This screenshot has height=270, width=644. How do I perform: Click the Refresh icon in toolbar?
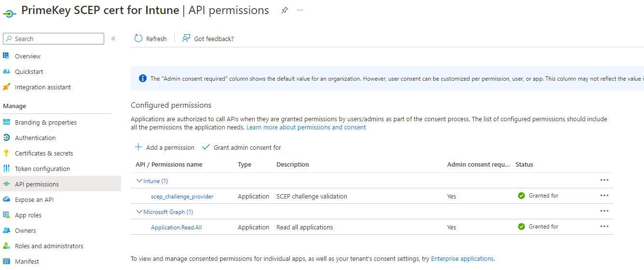coord(138,39)
